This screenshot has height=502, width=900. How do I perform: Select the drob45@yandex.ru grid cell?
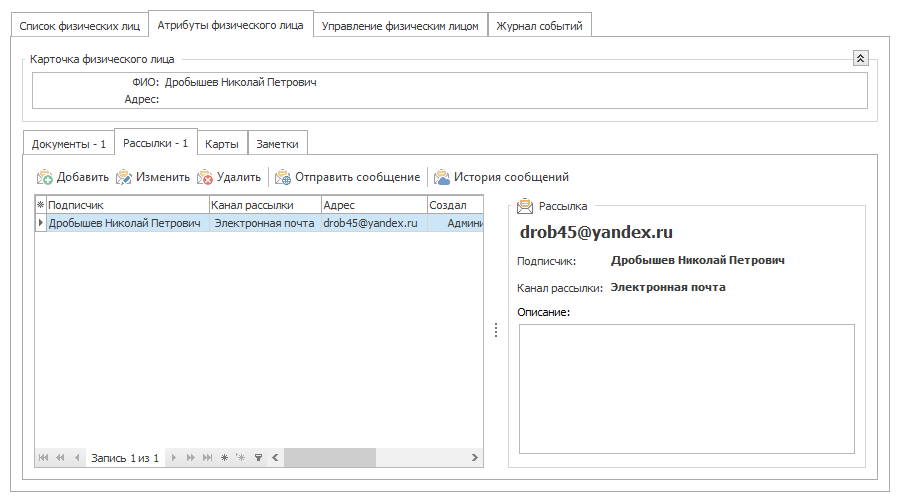coord(374,223)
